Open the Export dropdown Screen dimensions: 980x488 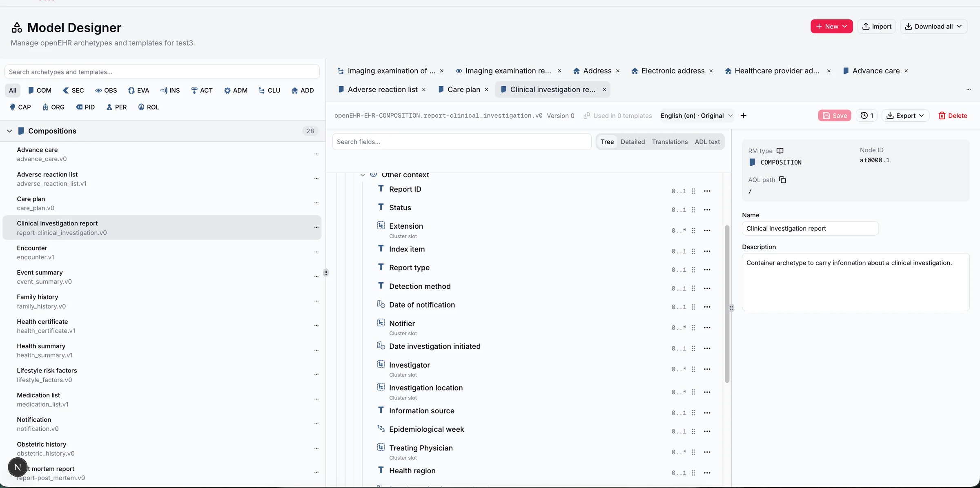click(x=905, y=116)
